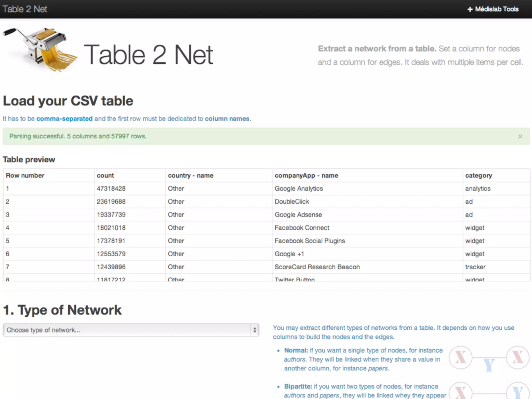Click the pasta machine logo image
Image resolution: width=532 pixels, height=399 pixels.
(x=40, y=49)
